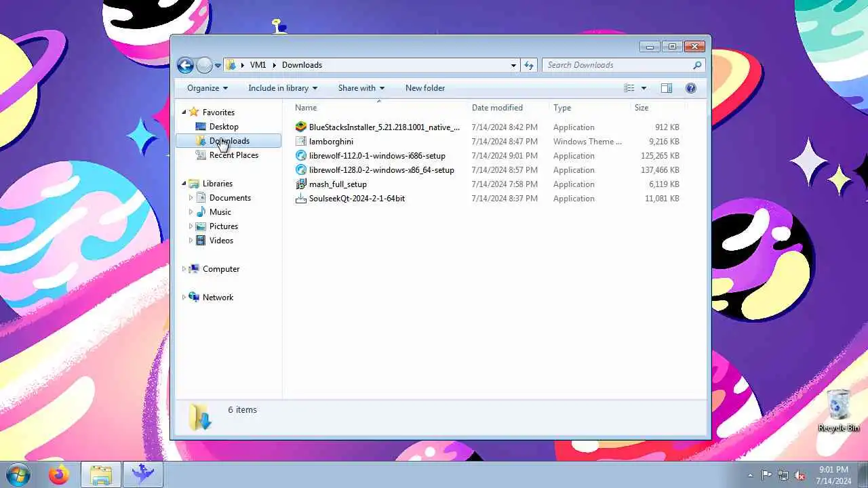Click the 7/14/2024 9:01 PM date cell

tap(505, 156)
